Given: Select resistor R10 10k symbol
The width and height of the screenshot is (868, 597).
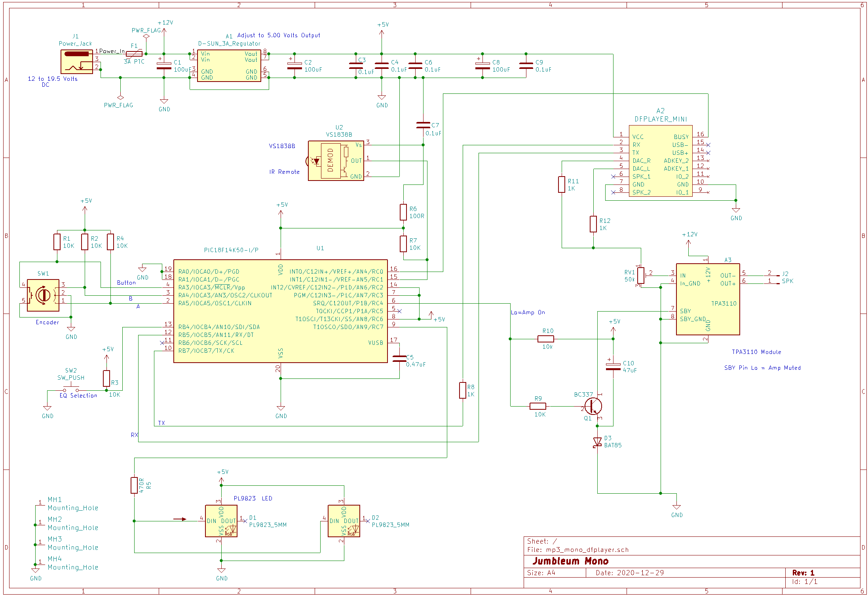Looking at the screenshot, I should coord(546,339).
